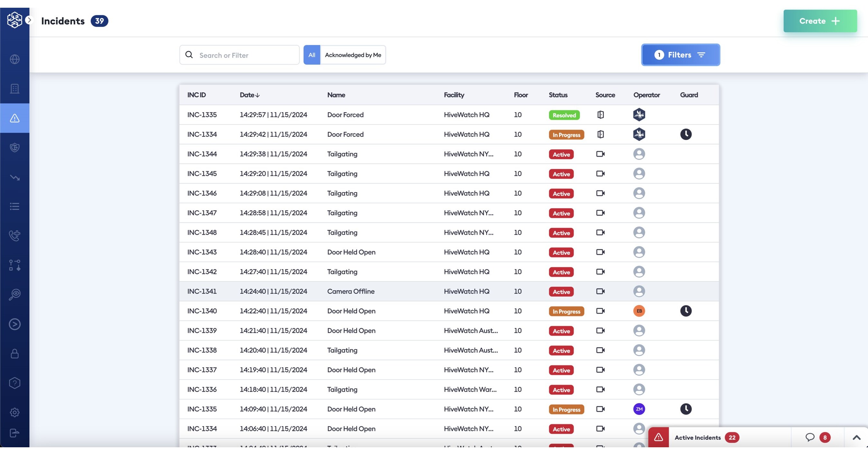Image resolution: width=868 pixels, height=455 pixels.
Task: Open the workflow nodes icon in sidebar
Action: pos(15,265)
